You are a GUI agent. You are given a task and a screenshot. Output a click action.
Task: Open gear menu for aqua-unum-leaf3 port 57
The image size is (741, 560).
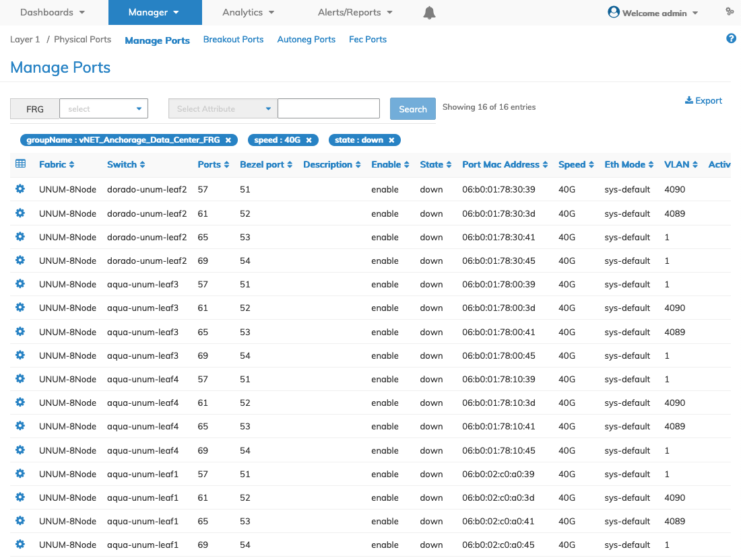click(x=20, y=284)
